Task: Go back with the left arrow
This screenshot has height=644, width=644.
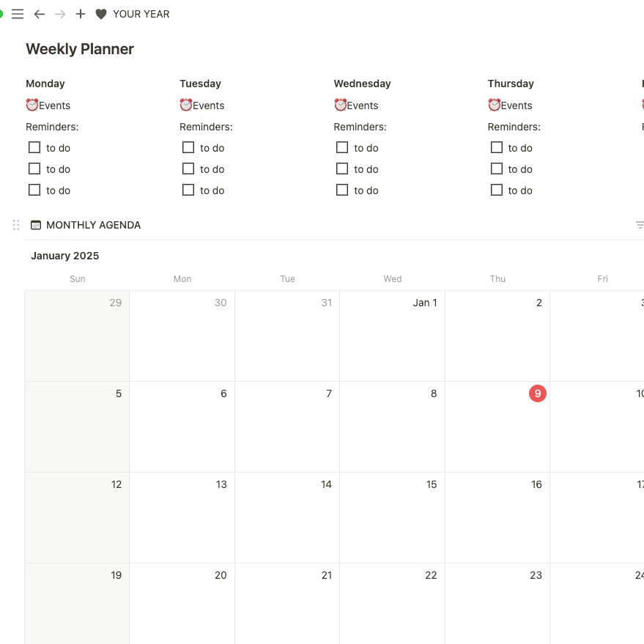Action: point(40,14)
